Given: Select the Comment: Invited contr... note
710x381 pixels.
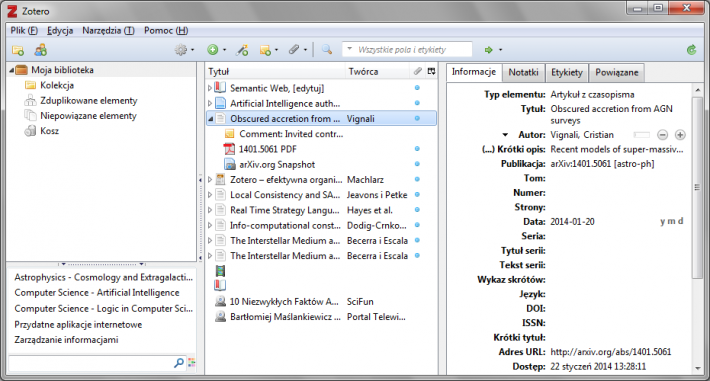Looking at the screenshot, I should (291, 134).
